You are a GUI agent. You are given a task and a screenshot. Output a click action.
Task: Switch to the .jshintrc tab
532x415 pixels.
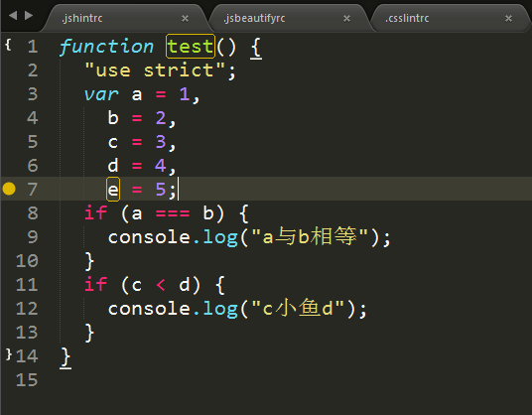point(125,18)
